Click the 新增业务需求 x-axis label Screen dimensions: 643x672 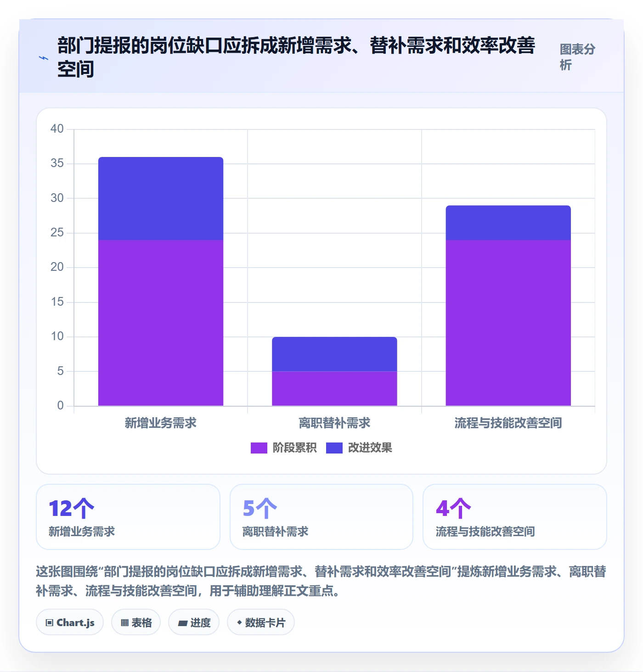point(161,423)
